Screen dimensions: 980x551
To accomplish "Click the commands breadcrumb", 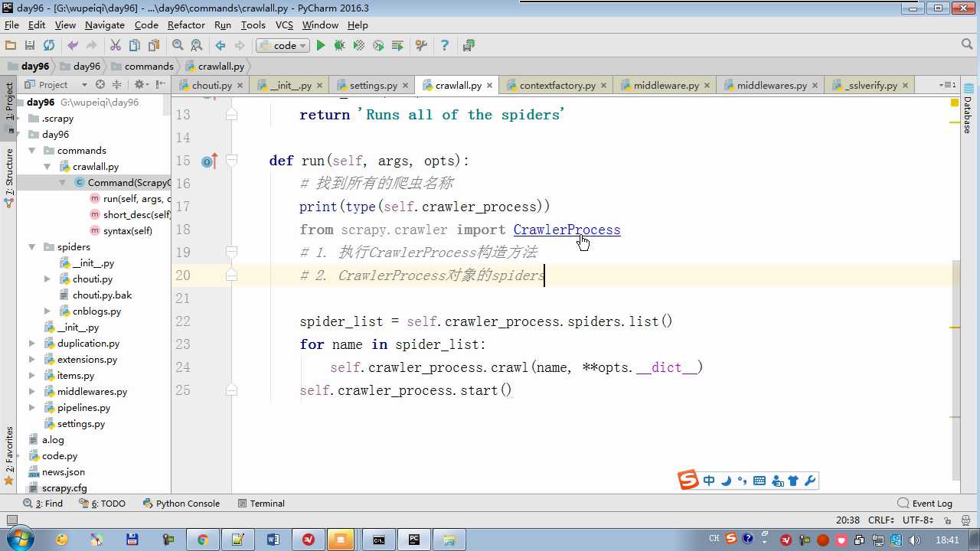I will [142, 67].
